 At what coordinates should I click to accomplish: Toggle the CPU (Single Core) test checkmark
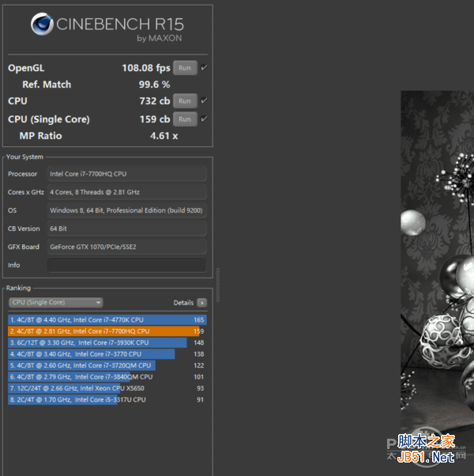point(204,119)
